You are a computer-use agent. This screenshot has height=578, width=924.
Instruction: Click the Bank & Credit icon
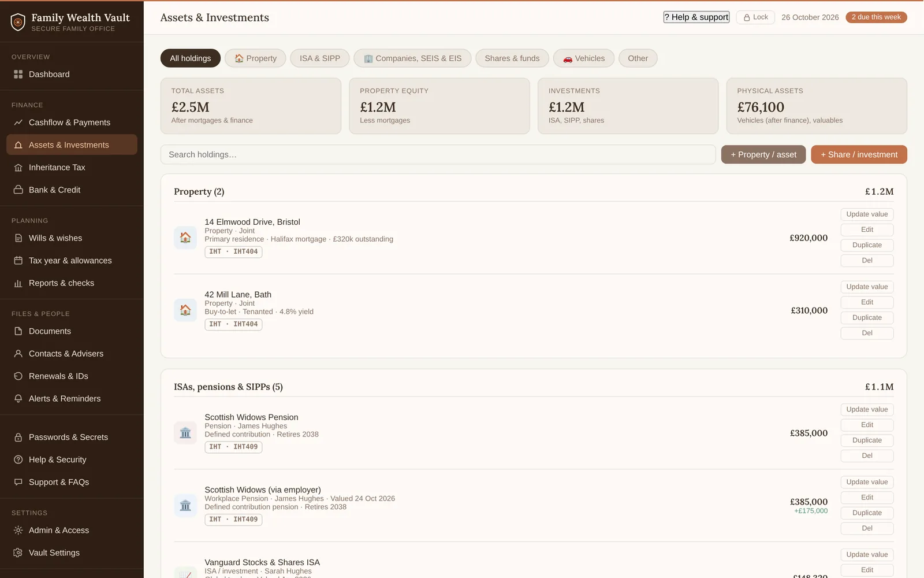click(18, 190)
